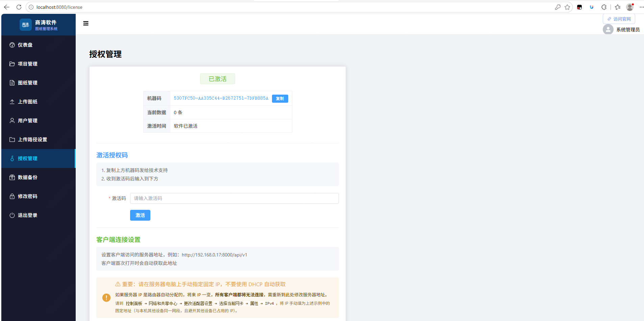Click the example URL http://192.168.0.17:8000/api/v1
644x321 pixels.
215,255
